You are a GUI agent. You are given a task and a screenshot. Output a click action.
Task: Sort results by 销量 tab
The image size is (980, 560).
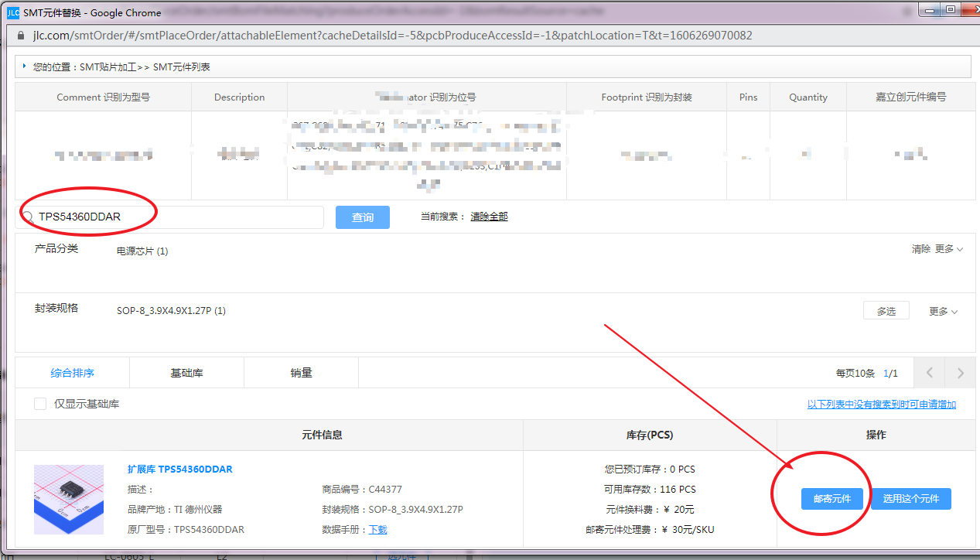301,373
